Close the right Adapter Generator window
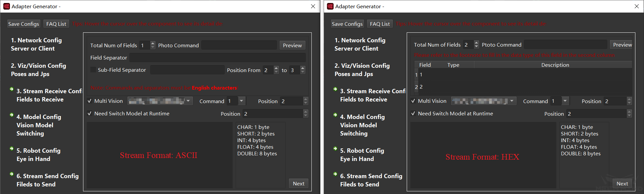The image size is (644, 194). (x=637, y=6)
